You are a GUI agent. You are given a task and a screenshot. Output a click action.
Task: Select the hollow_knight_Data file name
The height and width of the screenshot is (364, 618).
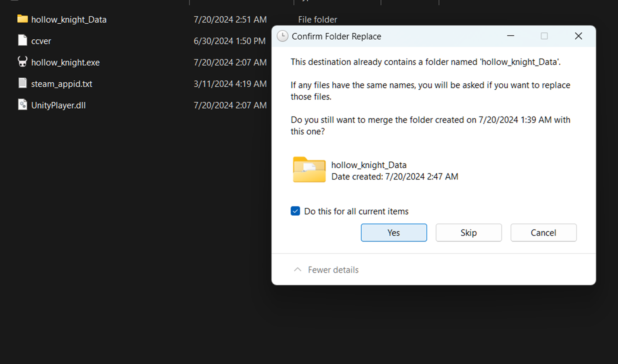point(69,19)
